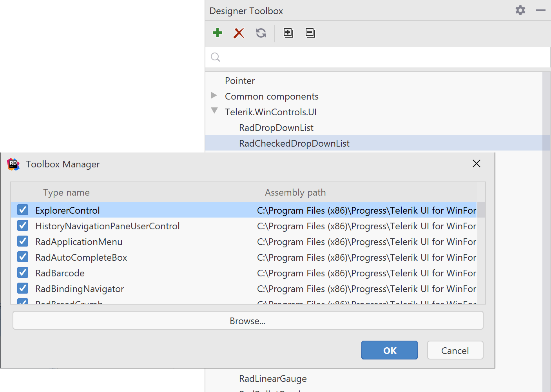The image size is (551, 392).
Task: Click the assembly path of RadAutoCompleteBox
Action: [366, 258]
